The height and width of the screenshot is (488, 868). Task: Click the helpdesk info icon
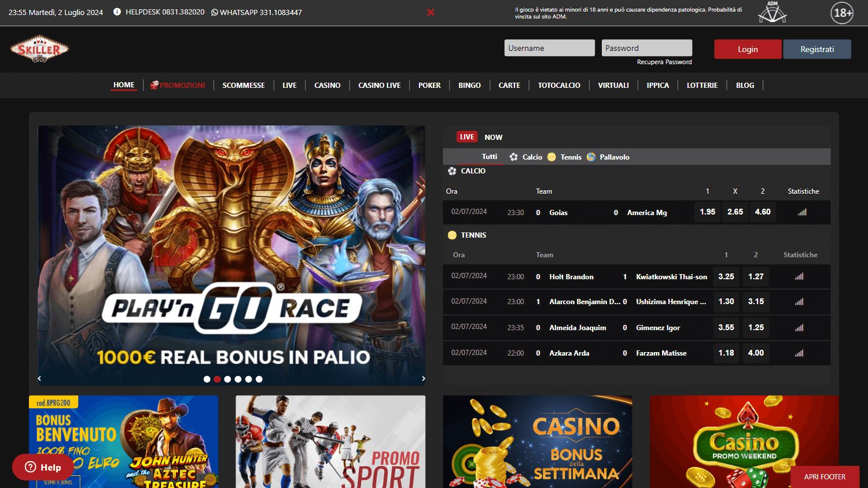click(x=117, y=12)
